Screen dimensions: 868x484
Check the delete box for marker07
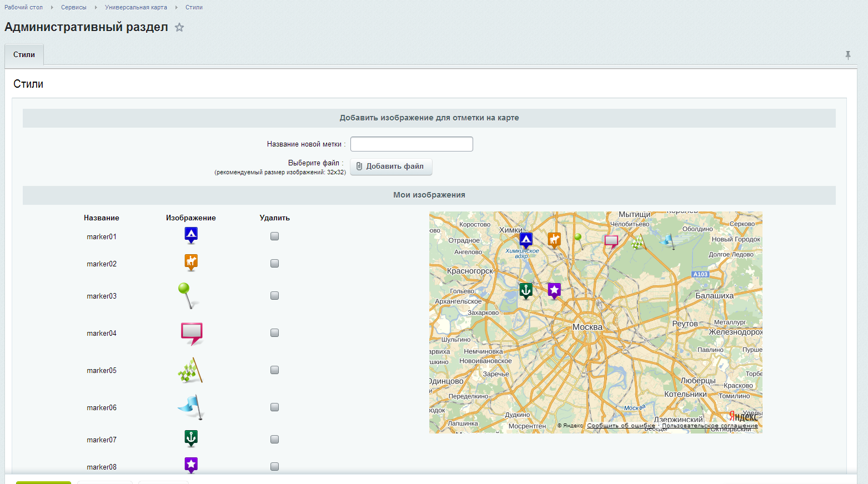[274, 439]
